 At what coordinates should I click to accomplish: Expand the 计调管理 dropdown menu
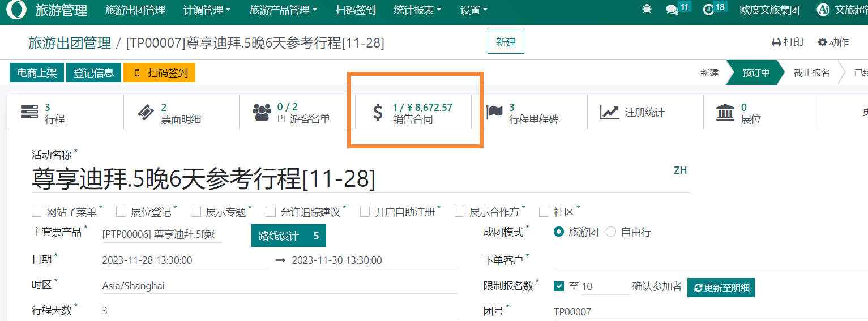click(207, 10)
